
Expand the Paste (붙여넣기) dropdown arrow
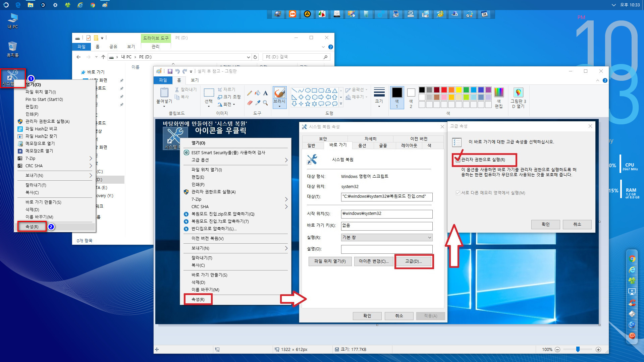(164, 106)
